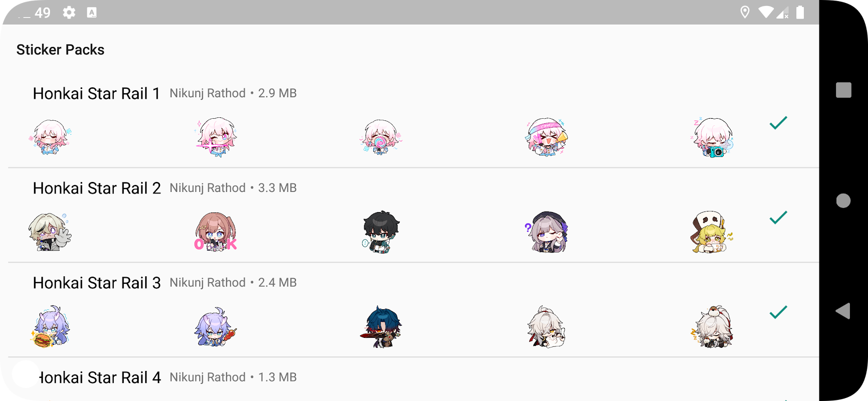This screenshot has width=868, height=401.
Task: Select the OK sticker in pack 2
Action: pyautogui.click(x=215, y=232)
